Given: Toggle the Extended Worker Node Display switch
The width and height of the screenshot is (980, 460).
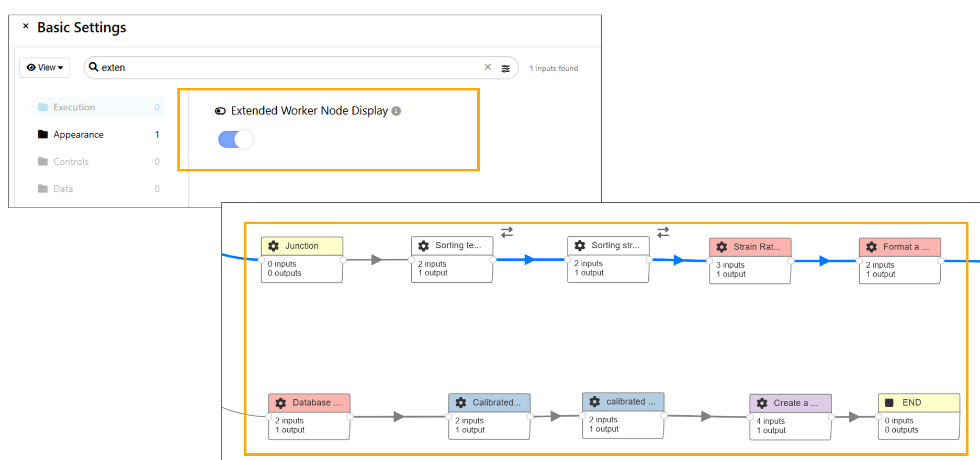Looking at the screenshot, I should 235,140.
